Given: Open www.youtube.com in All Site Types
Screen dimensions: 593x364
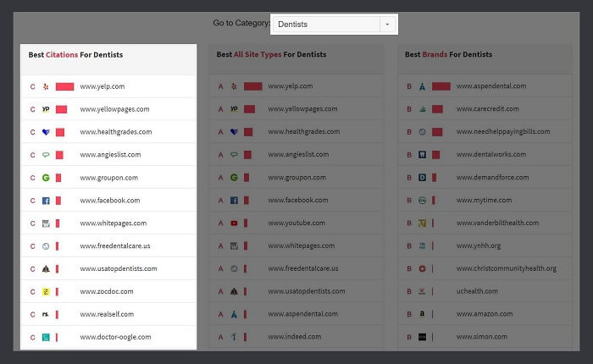Looking at the screenshot, I should click(x=296, y=223).
